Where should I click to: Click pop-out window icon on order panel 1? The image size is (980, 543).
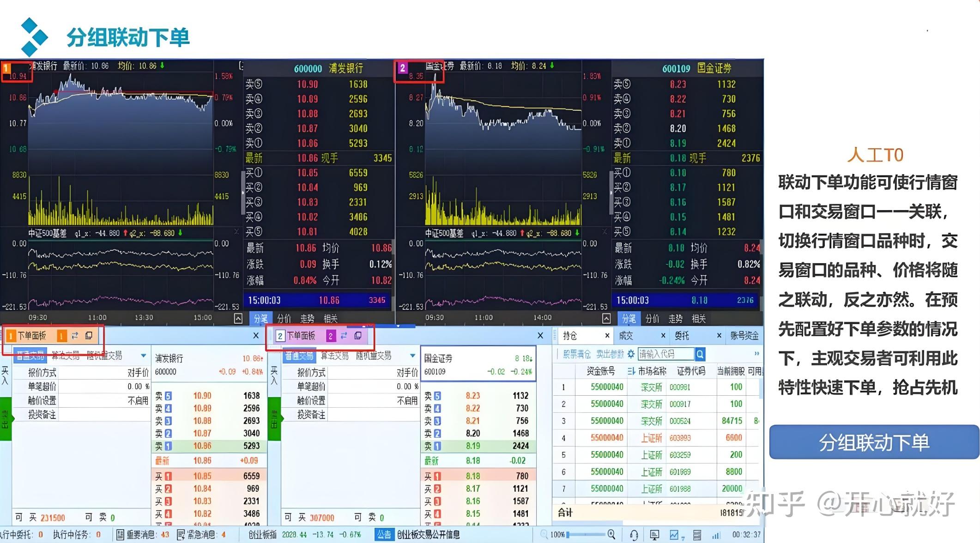click(89, 336)
